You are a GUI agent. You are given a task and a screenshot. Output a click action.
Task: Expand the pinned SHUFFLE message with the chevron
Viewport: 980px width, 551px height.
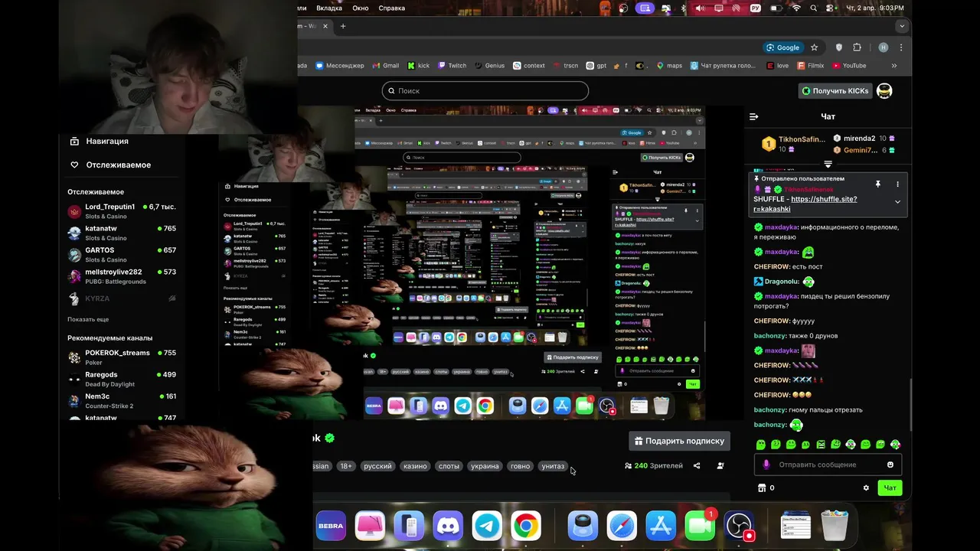(x=897, y=202)
